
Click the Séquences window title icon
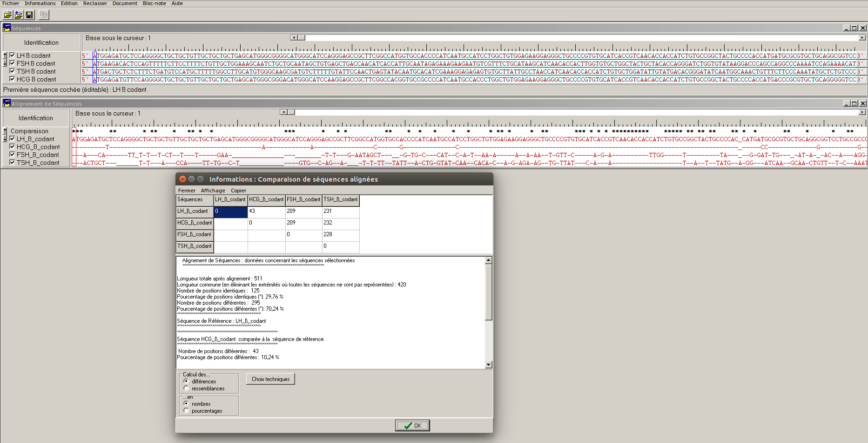pos(7,28)
